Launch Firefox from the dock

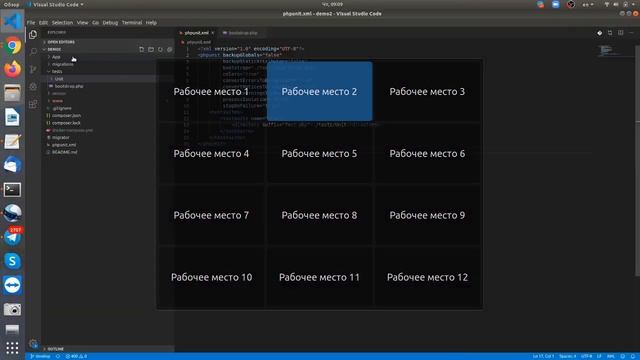(12, 69)
